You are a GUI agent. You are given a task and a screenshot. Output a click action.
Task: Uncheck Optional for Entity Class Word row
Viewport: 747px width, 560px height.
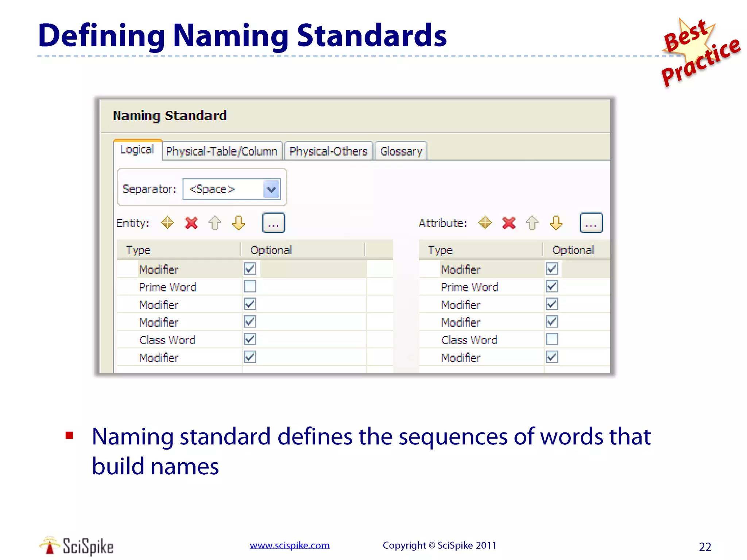(250, 339)
